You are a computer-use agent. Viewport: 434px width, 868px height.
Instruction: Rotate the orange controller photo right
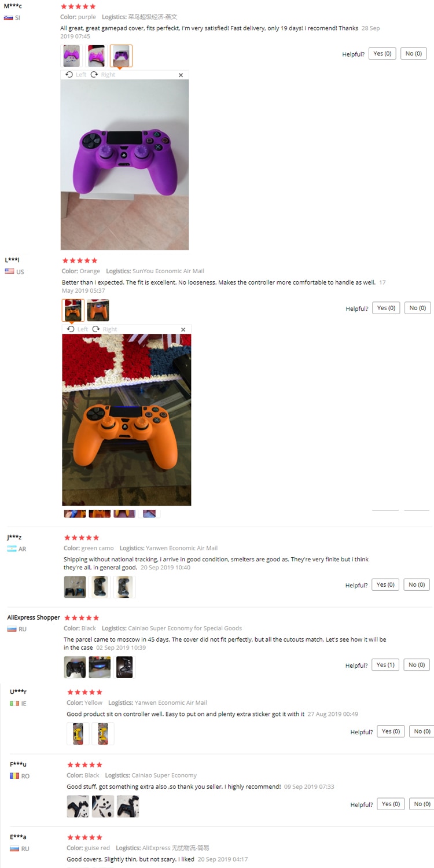point(105,329)
